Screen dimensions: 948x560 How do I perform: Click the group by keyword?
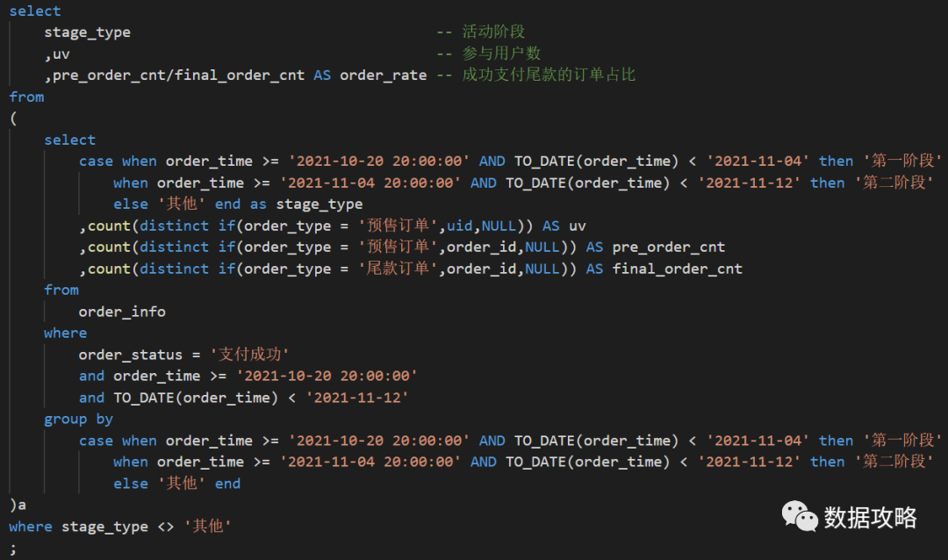(78, 419)
